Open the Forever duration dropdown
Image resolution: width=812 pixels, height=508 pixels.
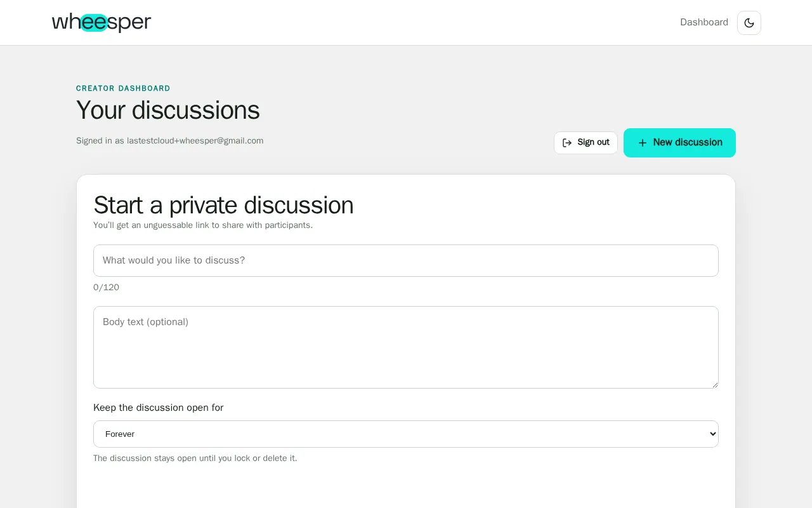pos(405,434)
